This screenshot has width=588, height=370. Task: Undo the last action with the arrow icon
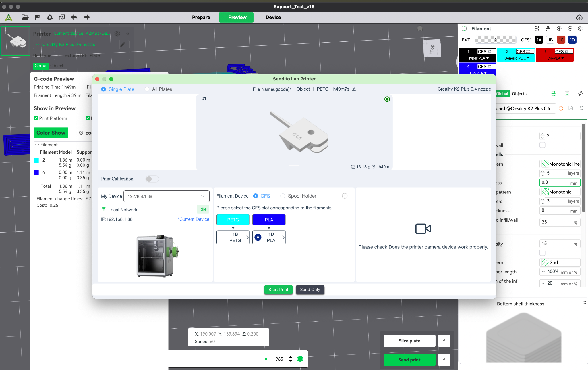click(x=74, y=18)
